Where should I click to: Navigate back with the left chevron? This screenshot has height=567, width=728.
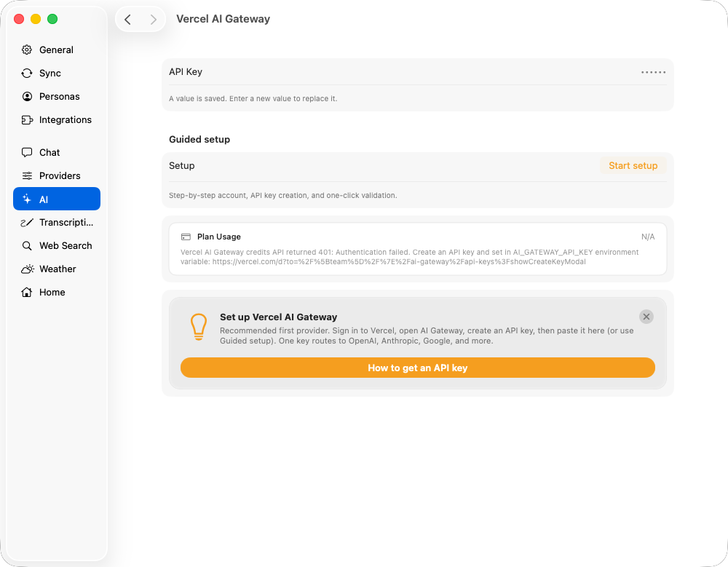tap(127, 19)
